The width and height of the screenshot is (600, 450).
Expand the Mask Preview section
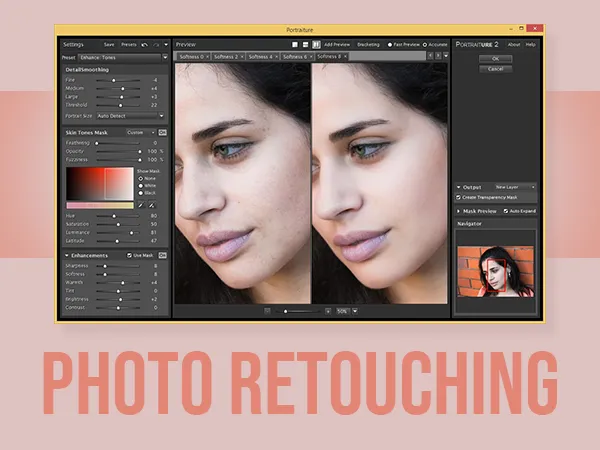458,211
